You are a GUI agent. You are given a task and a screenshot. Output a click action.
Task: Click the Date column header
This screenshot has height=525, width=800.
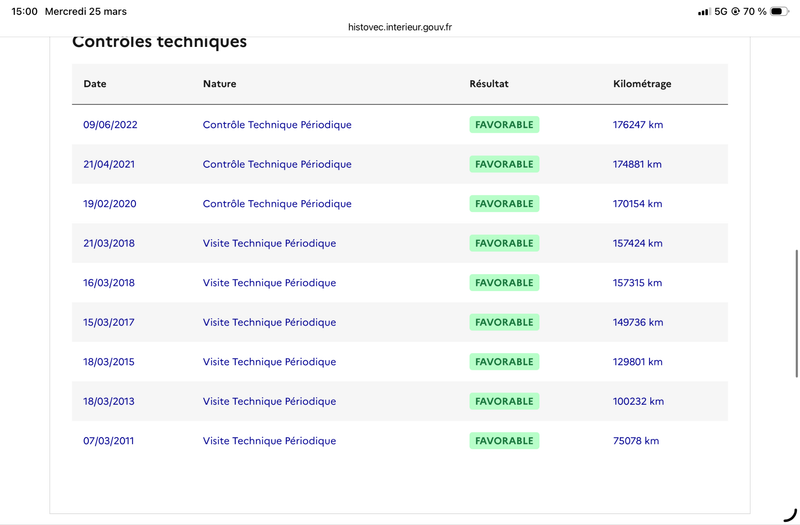pos(95,84)
